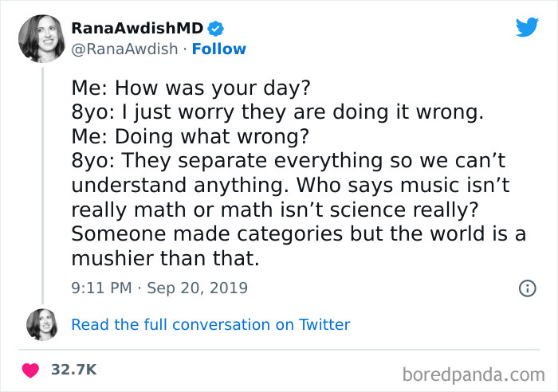
Task: Click the boredpanda.com watermark
Action: pyautogui.click(x=475, y=372)
